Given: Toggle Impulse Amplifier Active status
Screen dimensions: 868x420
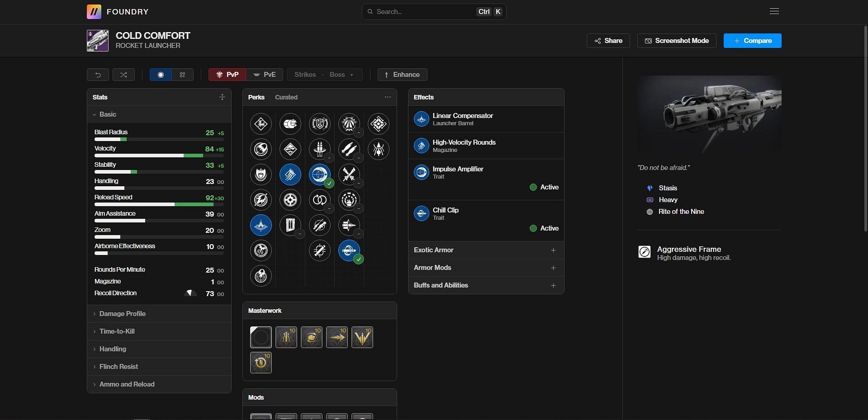Looking at the screenshot, I should (x=544, y=187).
